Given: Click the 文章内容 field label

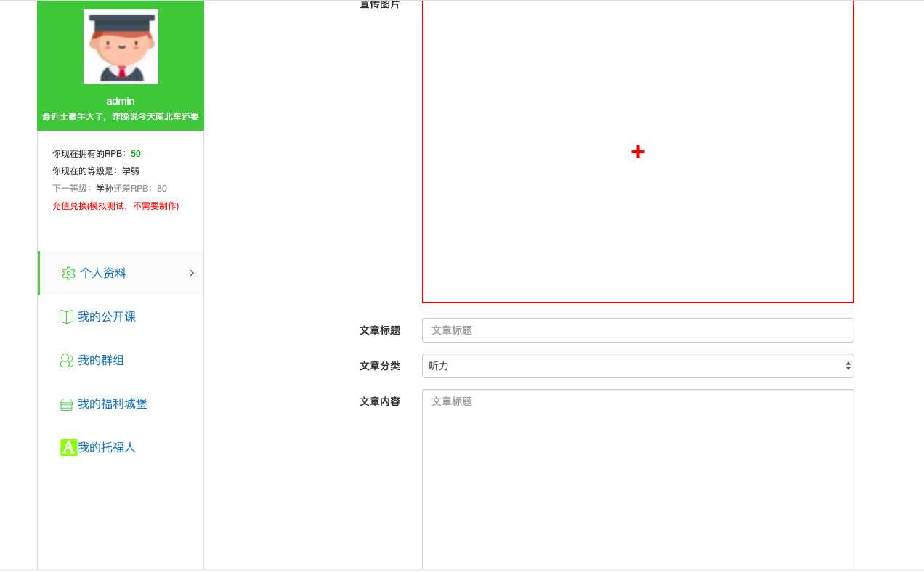Looking at the screenshot, I should (x=380, y=401).
